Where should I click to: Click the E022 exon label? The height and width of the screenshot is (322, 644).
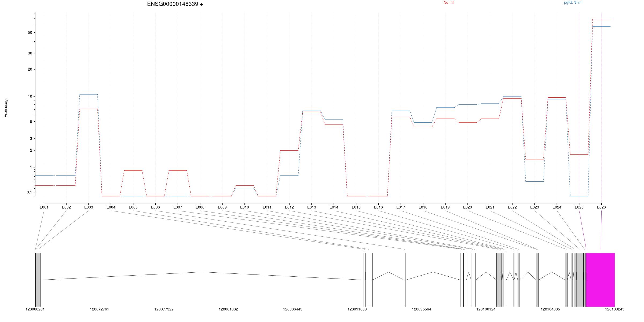(512, 207)
